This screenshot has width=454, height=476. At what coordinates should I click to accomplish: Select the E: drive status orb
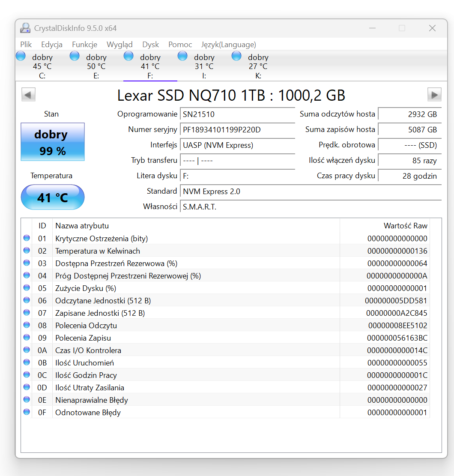75,56
